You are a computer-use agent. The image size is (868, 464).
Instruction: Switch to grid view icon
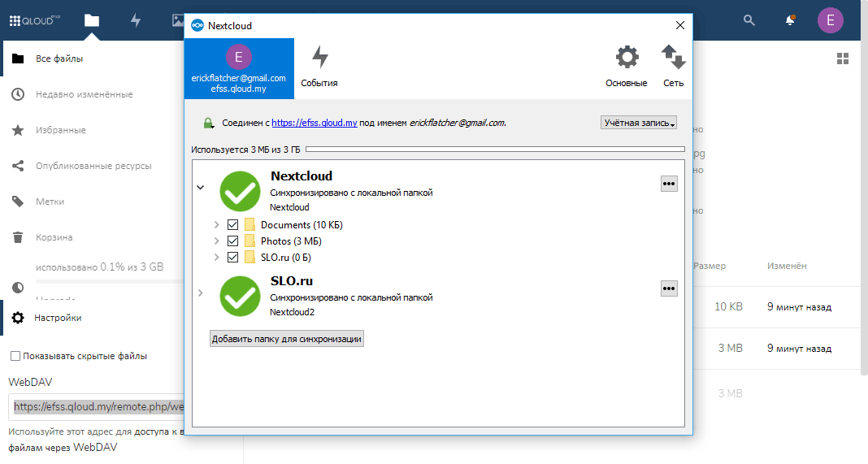(x=843, y=59)
